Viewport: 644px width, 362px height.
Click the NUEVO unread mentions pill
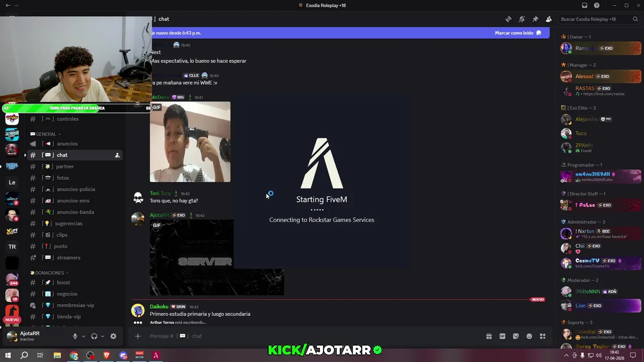[12, 320]
